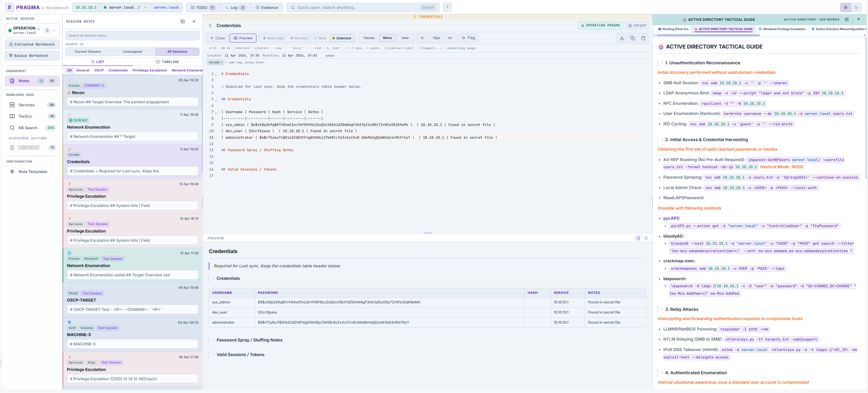Select the Nord theme
Image resolution: width=868 pixels, height=393 pixels.
point(320,38)
